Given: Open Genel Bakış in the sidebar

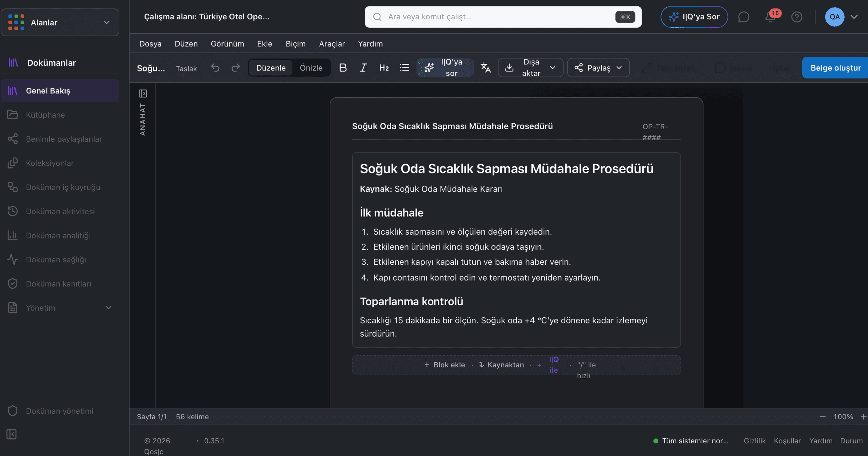Looking at the screenshot, I should (60, 91).
